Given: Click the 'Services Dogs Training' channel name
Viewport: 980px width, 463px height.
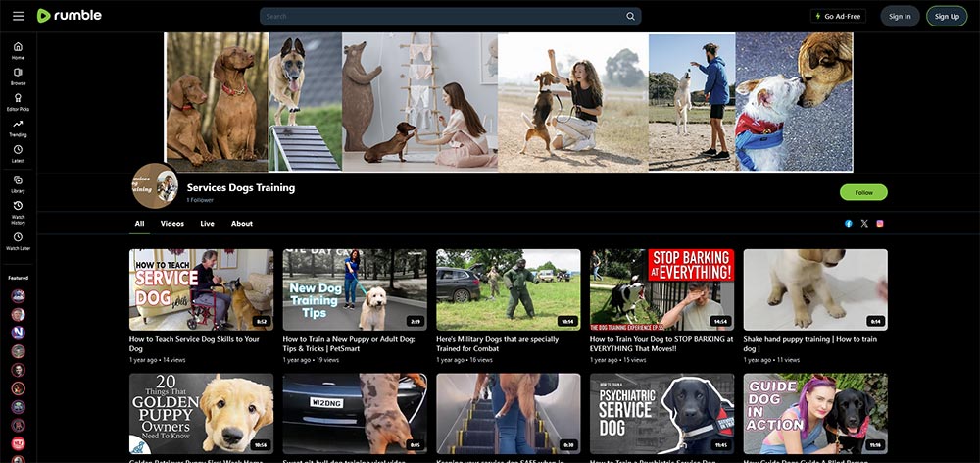Looking at the screenshot, I should [241, 187].
